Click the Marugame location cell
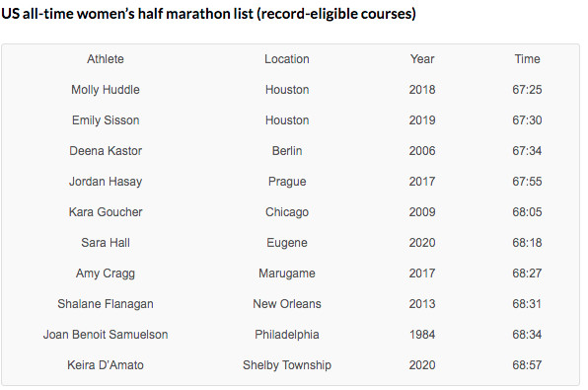The width and height of the screenshot is (588, 390). click(x=287, y=273)
